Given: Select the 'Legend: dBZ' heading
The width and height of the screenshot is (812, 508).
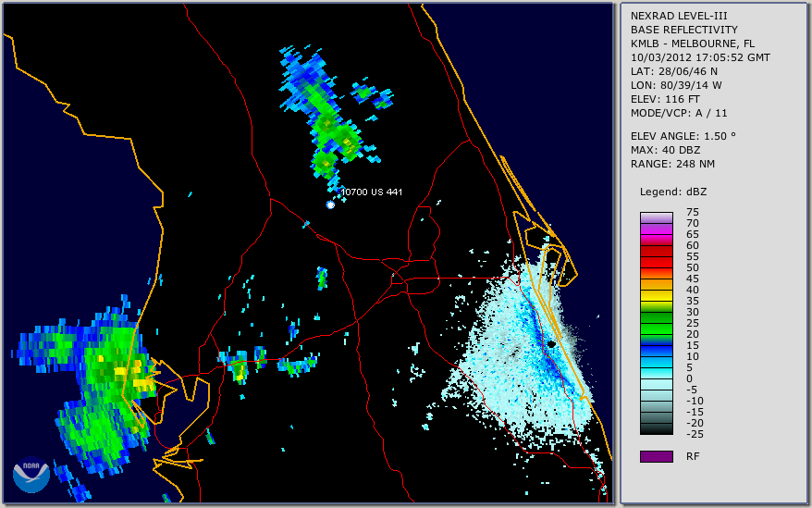Looking at the screenshot, I should click(673, 192).
